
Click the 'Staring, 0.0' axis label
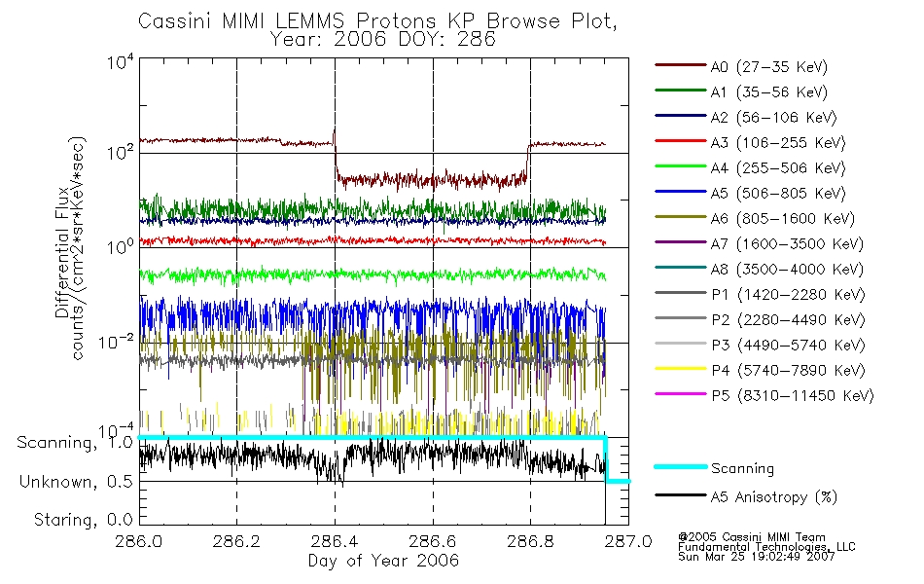point(83,520)
